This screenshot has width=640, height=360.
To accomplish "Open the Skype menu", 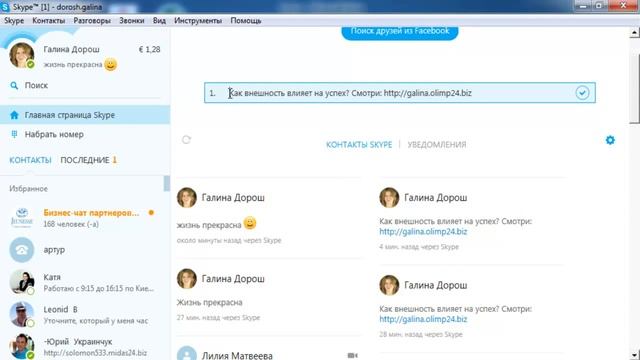I will click(14, 20).
